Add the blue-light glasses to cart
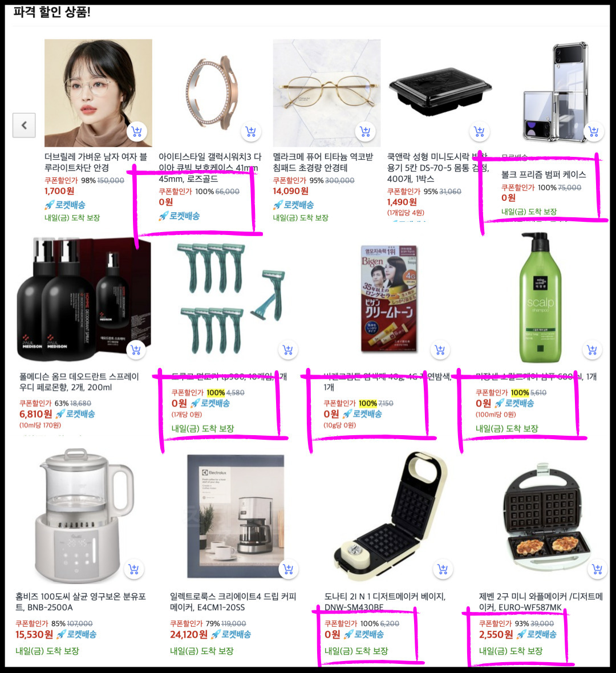Image resolution: width=616 pixels, height=673 pixels. pyautogui.click(x=137, y=131)
